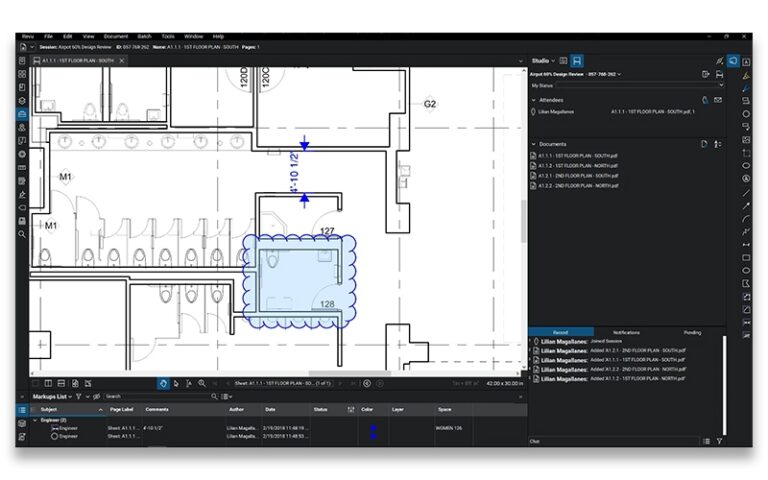This screenshot has width=768, height=480.
Task: Switch to the Record tab
Action: 561,332
